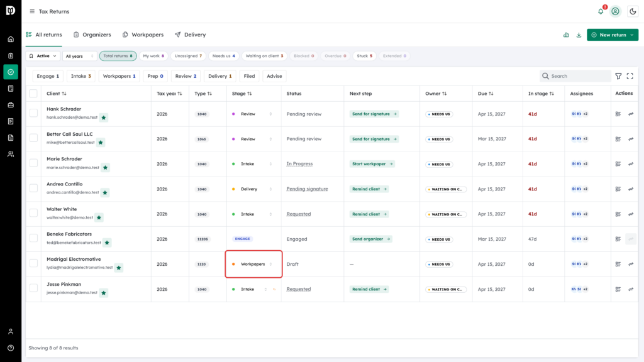Click the briefcase sidebar icon
The width and height of the screenshot is (644, 362).
pos(11,105)
